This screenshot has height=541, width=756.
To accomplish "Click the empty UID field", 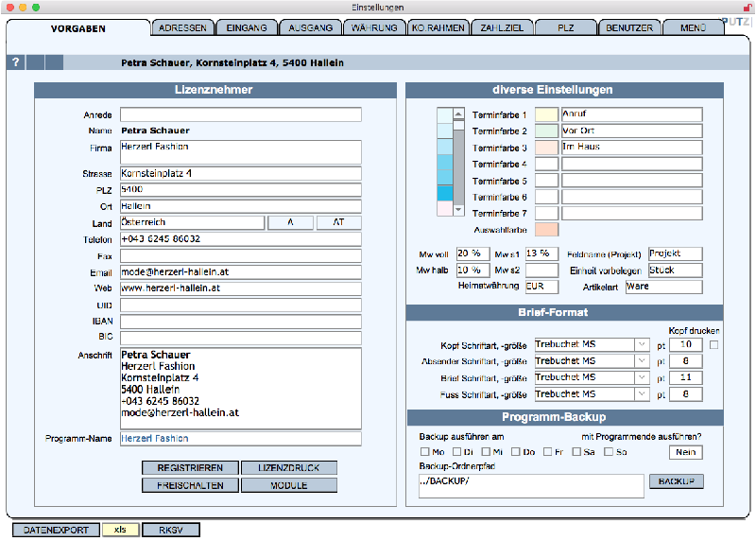I will point(241,305).
